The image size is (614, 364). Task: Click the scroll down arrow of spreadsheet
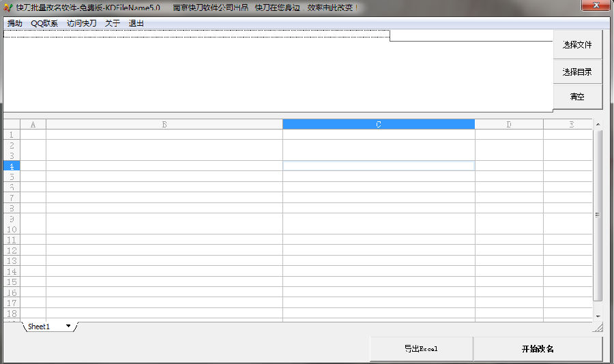(598, 316)
